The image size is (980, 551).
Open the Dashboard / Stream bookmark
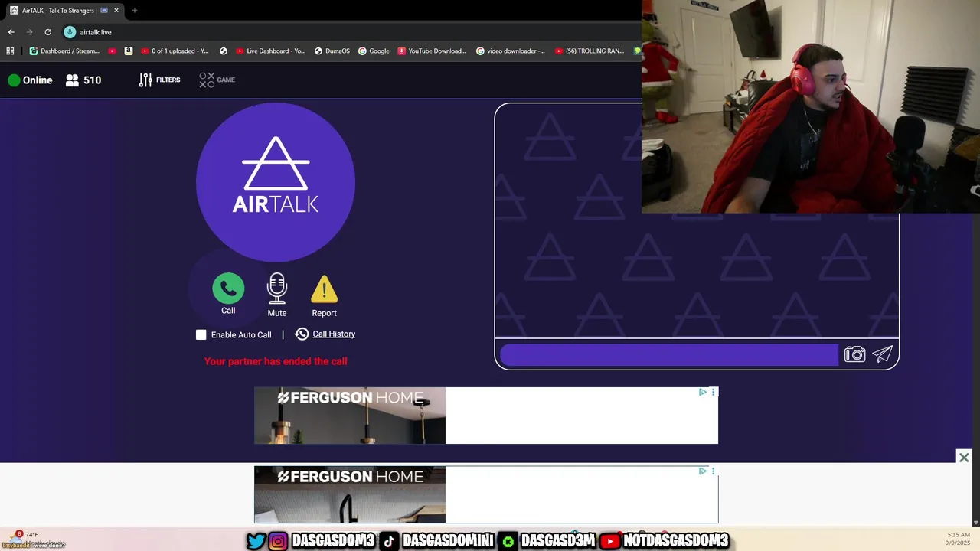tap(64, 51)
